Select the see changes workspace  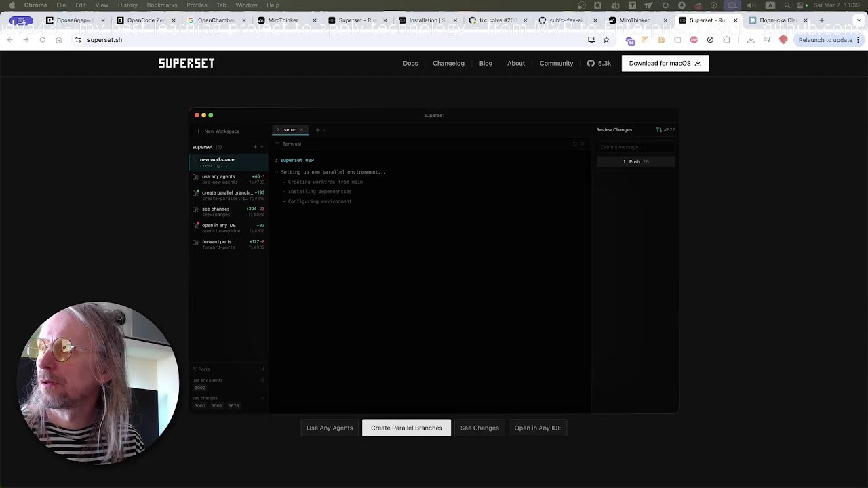point(229,211)
